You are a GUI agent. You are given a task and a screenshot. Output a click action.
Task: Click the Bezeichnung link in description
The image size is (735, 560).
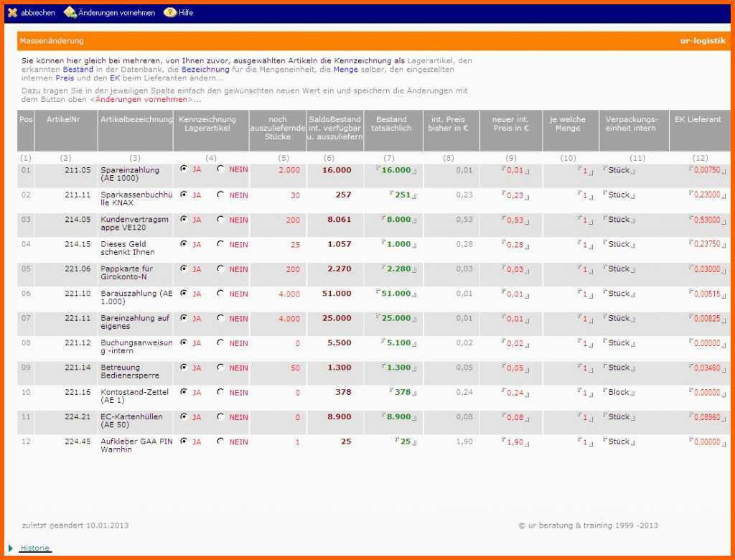[205, 70]
